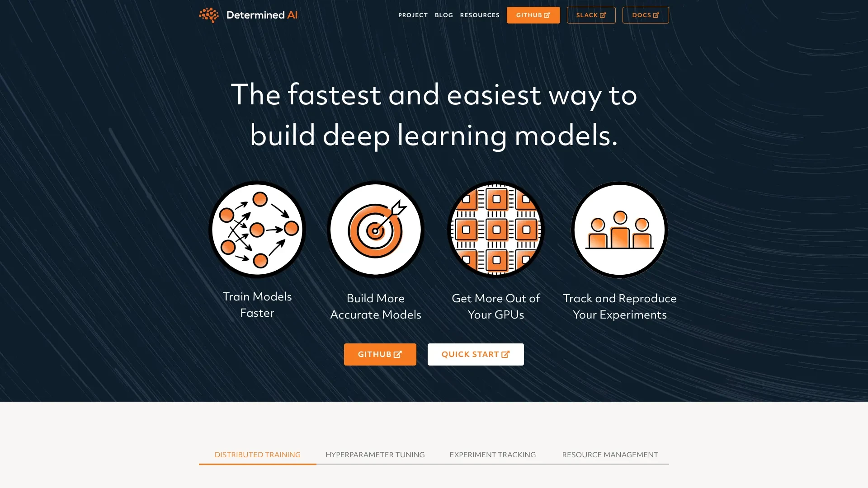
Task: Click the GitHub button in the top navbar
Action: tap(533, 15)
